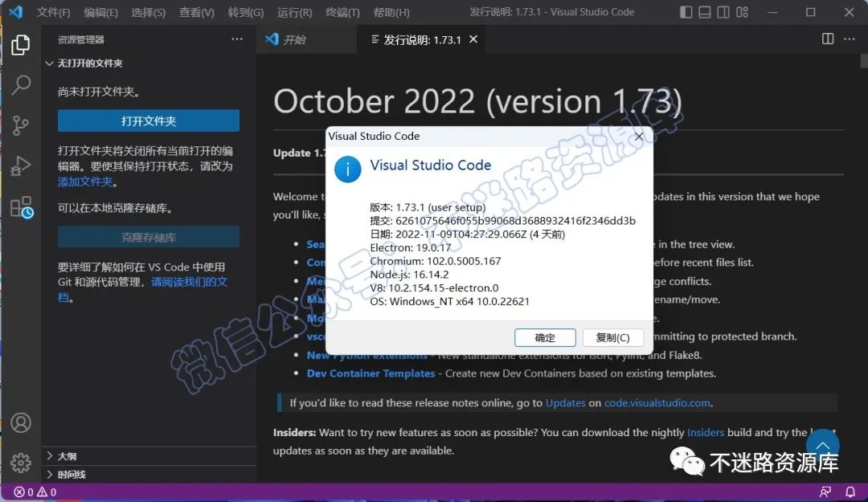Open the 终端(T) menu
Image resolution: width=868 pixels, height=502 pixels.
(x=342, y=12)
